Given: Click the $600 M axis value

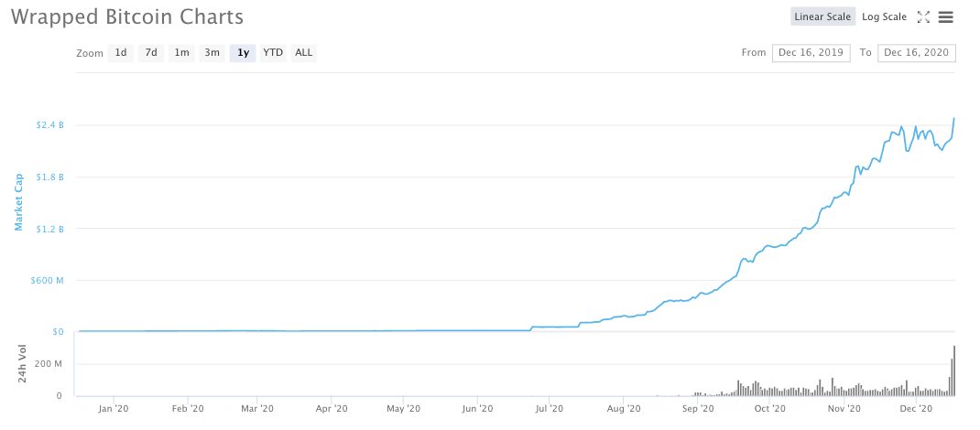Looking at the screenshot, I should (x=47, y=280).
